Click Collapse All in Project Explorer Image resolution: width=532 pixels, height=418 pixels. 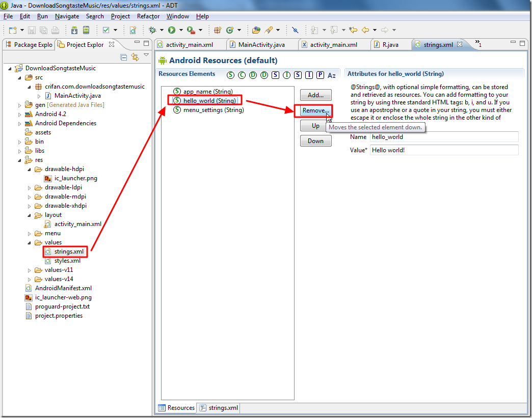tap(124, 58)
